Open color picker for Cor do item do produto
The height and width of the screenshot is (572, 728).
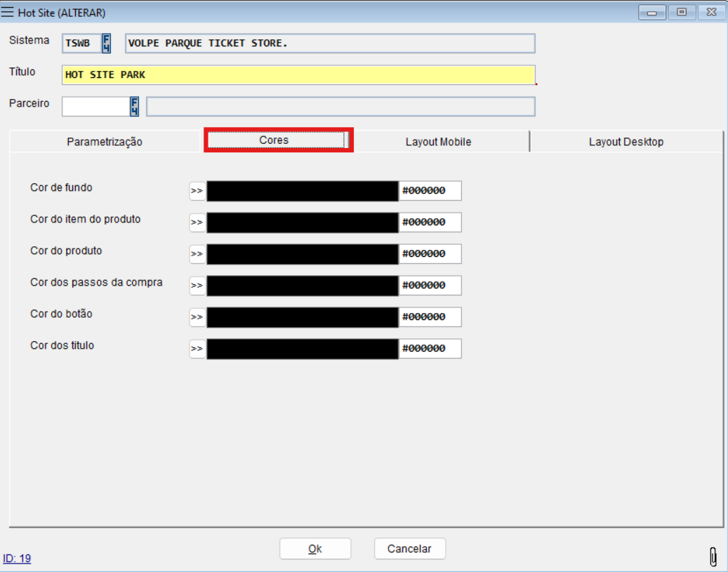click(197, 222)
